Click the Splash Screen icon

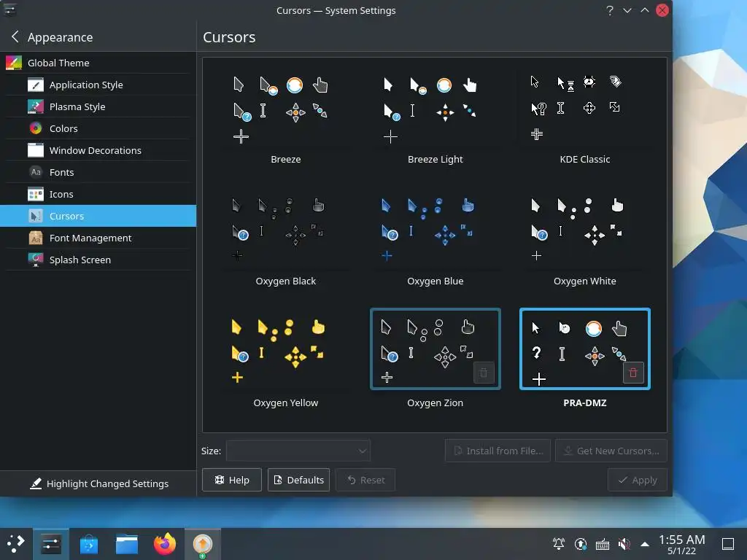pos(36,260)
